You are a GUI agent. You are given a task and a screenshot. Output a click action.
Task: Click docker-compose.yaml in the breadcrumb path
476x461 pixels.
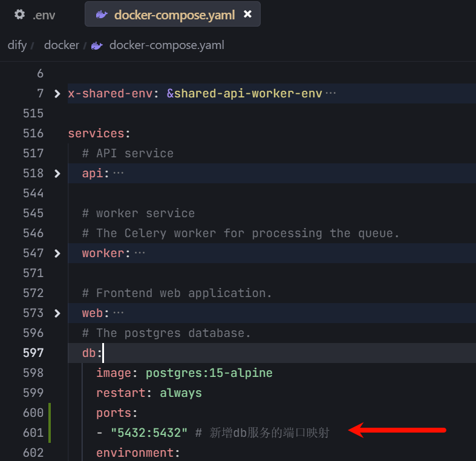(x=166, y=45)
